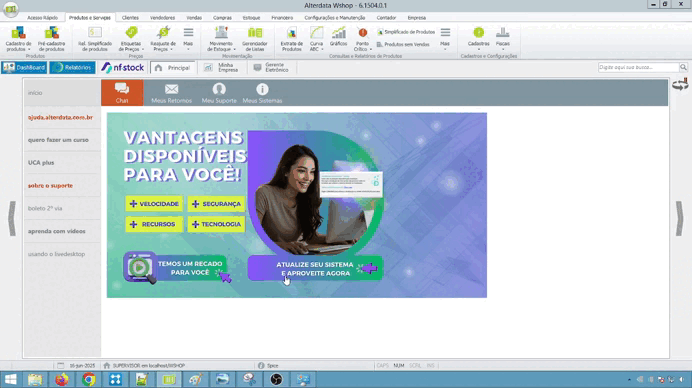Open the Financeiro ribbon tab

[x=282, y=18]
